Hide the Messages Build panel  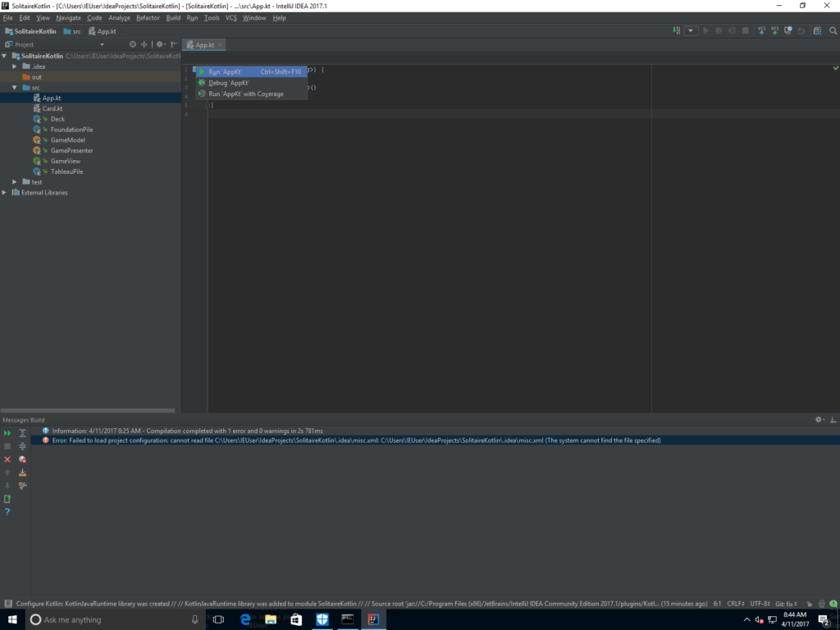(x=833, y=419)
